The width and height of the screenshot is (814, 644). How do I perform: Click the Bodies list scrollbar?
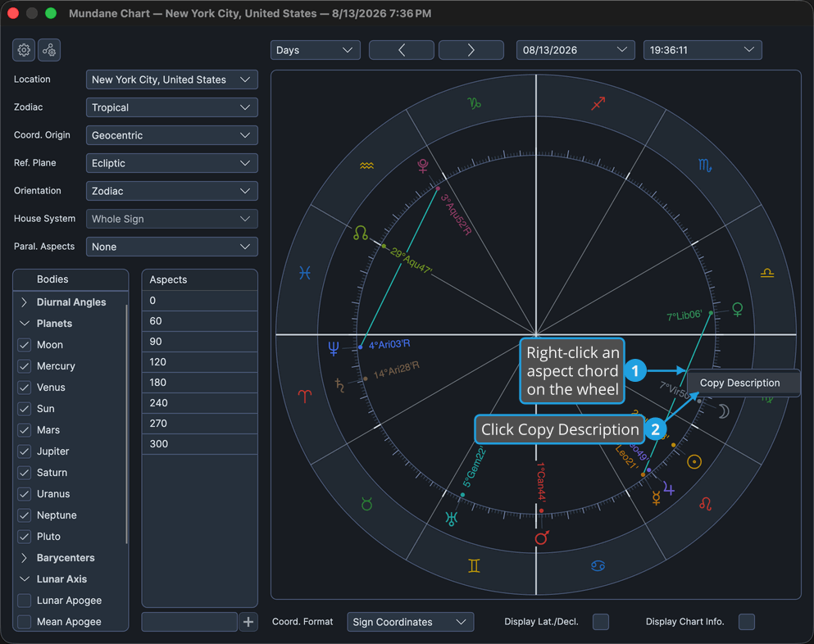(126, 424)
